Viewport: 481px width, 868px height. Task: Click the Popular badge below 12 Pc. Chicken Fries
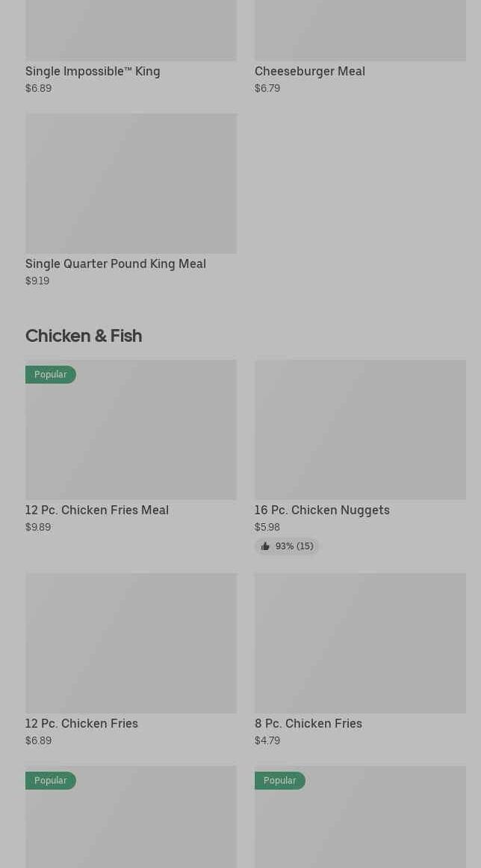click(x=51, y=781)
